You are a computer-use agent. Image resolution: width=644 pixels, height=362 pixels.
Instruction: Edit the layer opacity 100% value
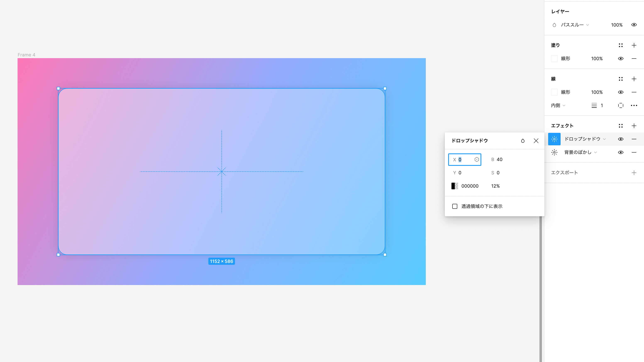(x=617, y=25)
